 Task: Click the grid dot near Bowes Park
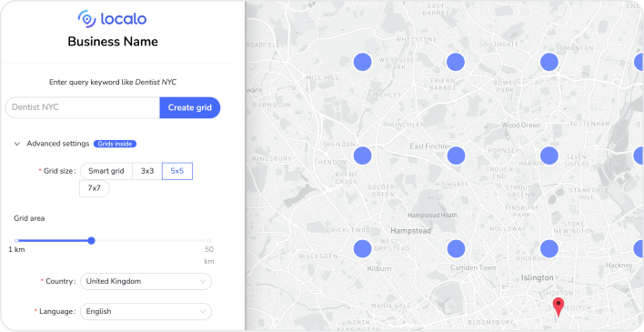point(549,62)
